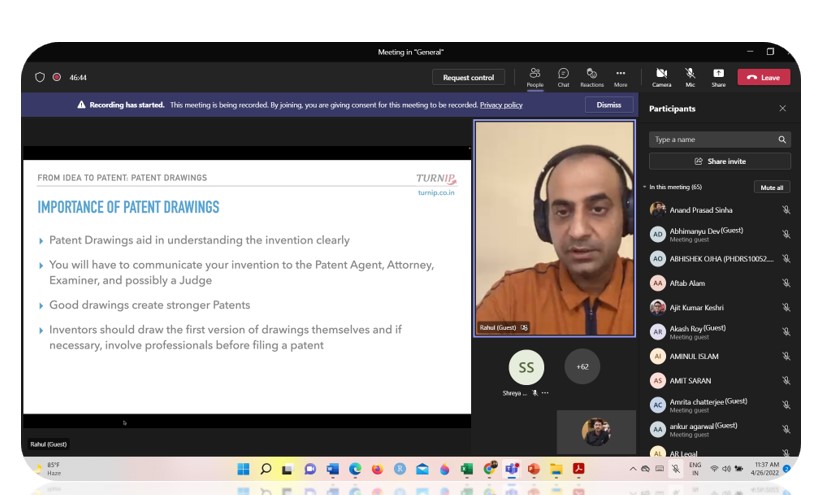827x495 pixels.
Task: Open Microsoft Teams from the taskbar
Action: pos(512,469)
